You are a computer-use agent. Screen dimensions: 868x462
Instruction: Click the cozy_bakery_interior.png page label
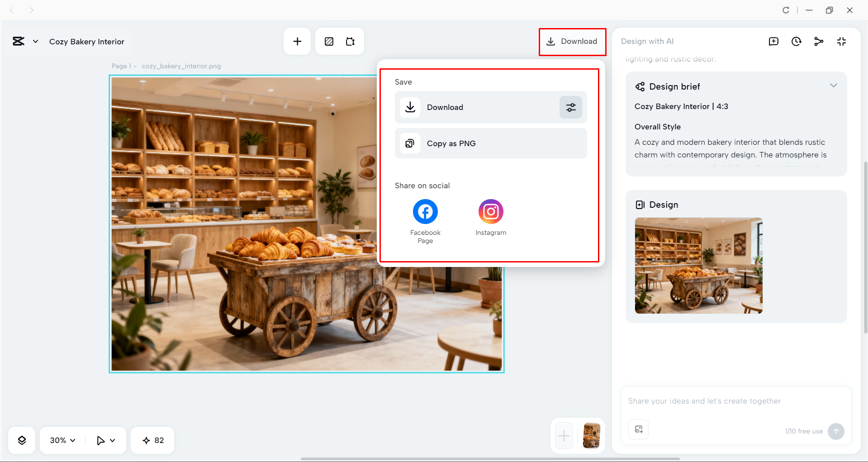[x=181, y=66]
